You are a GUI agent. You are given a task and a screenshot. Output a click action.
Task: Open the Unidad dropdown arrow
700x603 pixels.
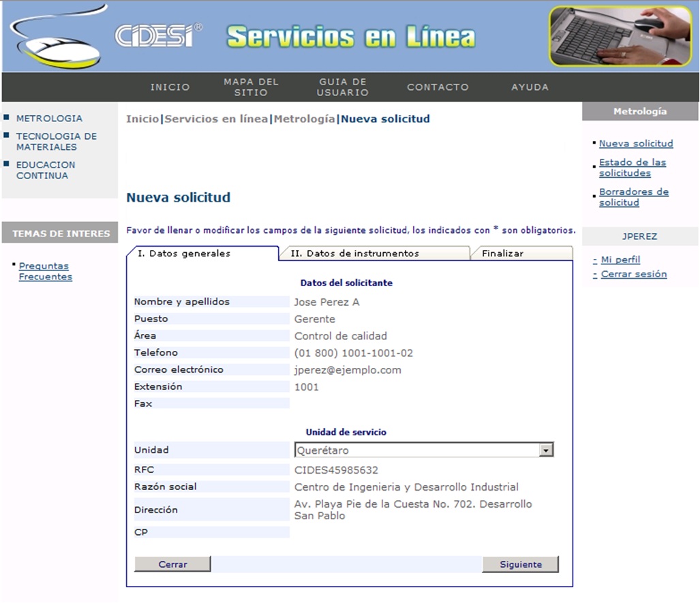point(545,450)
